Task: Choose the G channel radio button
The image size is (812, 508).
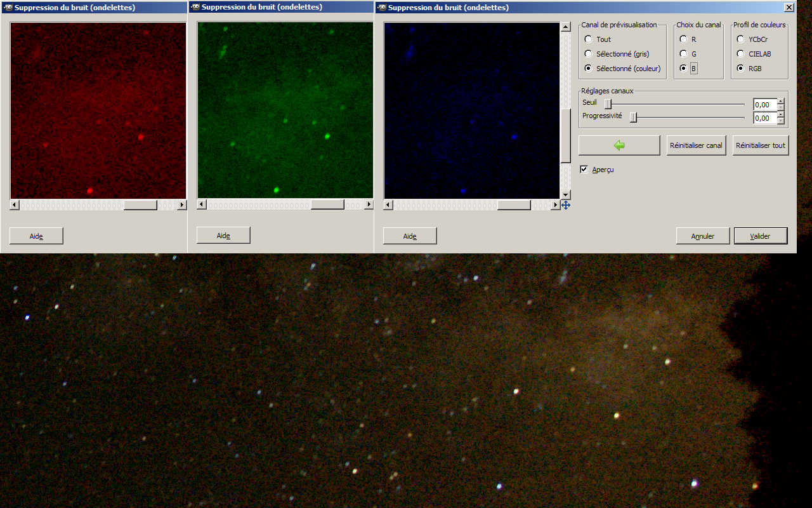Action: tap(683, 54)
